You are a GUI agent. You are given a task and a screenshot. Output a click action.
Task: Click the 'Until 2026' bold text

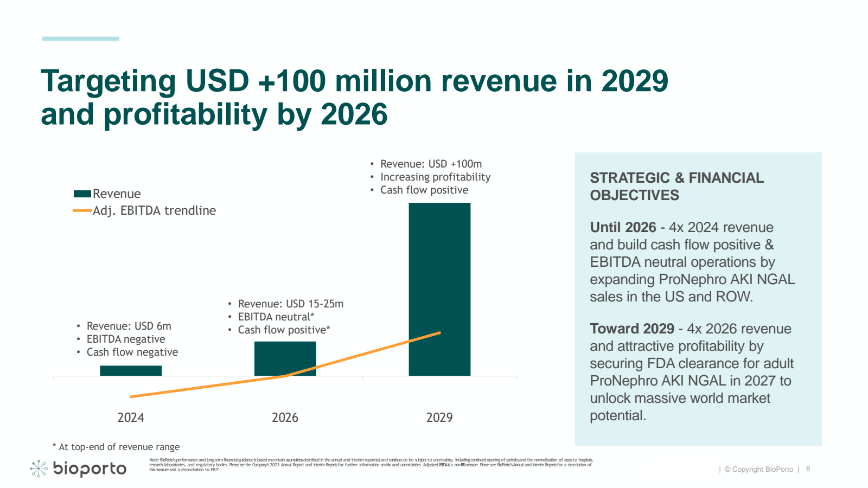click(623, 227)
